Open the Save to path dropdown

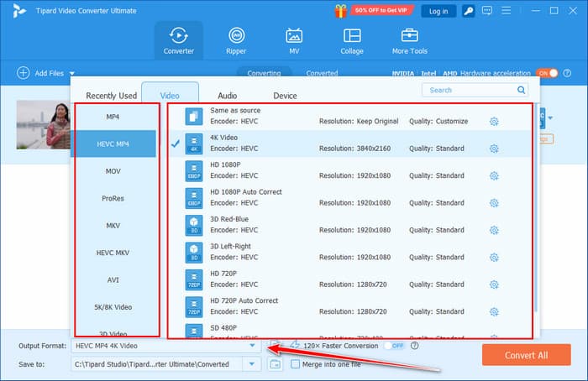click(x=251, y=364)
